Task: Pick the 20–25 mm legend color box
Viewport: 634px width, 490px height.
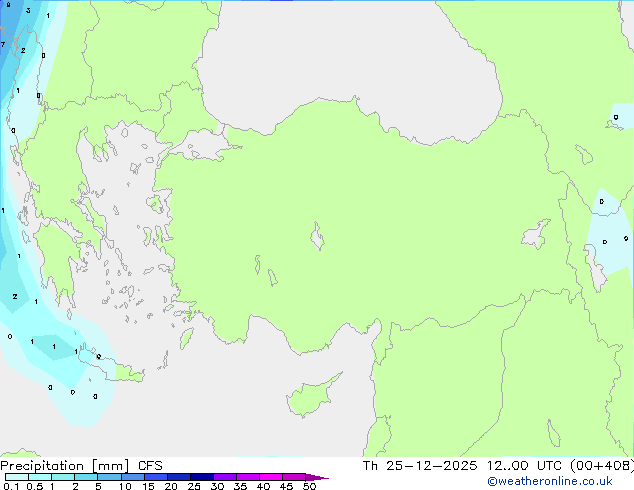Action: (179, 477)
